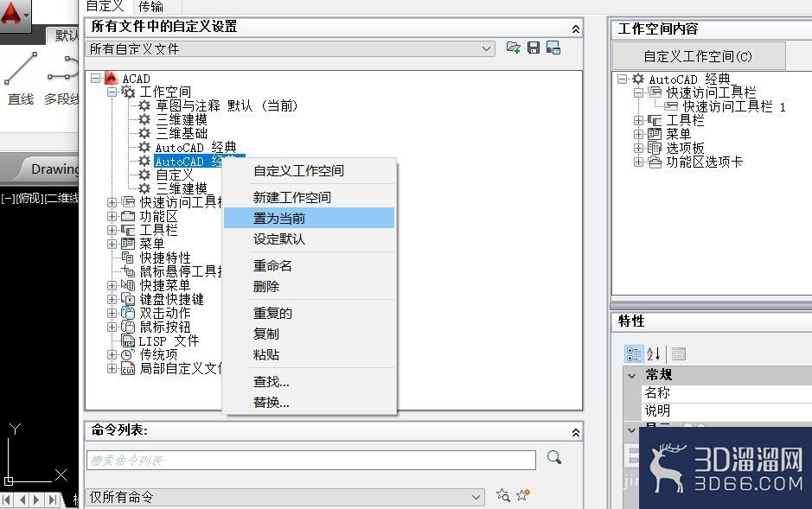Choose 自定义工作空间 from context menu

(x=310, y=171)
